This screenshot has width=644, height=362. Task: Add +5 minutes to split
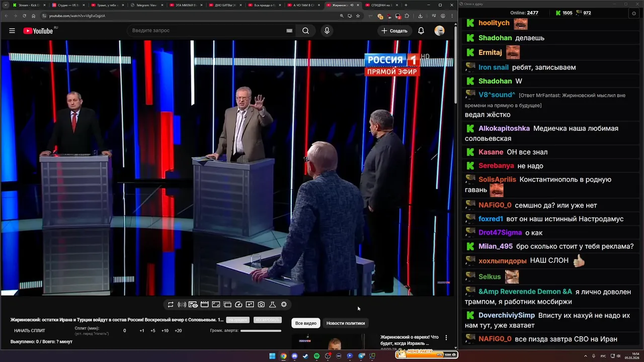pos(153,331)
